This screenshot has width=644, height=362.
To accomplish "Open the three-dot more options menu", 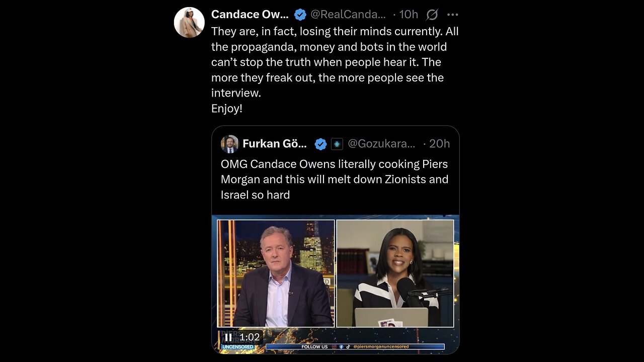I will (x=452, y=15).
